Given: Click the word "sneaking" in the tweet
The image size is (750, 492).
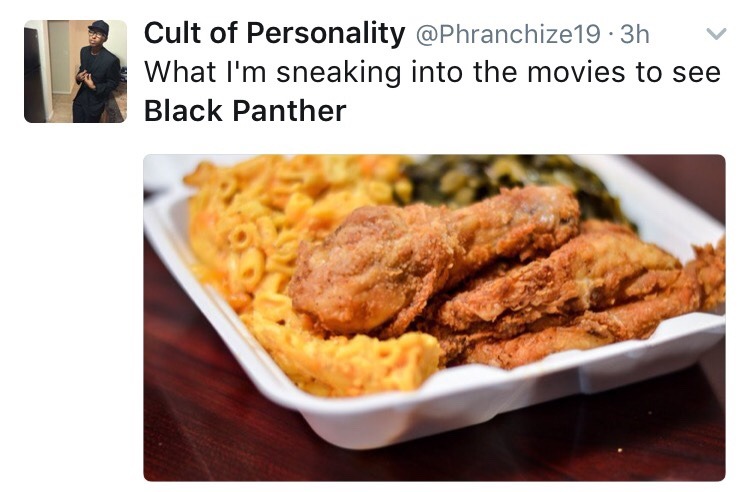Looking at the screenshot, I should [339, 74].
